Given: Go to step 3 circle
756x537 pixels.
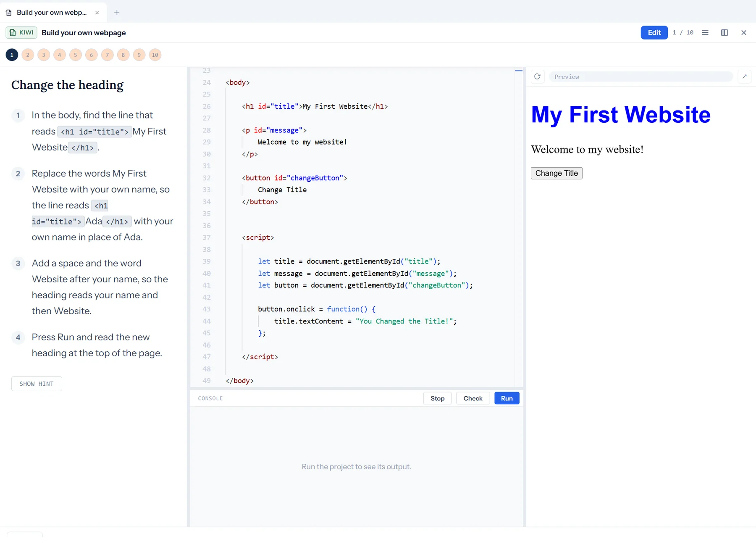Looking at the screenshot, I should click(44, 55).
